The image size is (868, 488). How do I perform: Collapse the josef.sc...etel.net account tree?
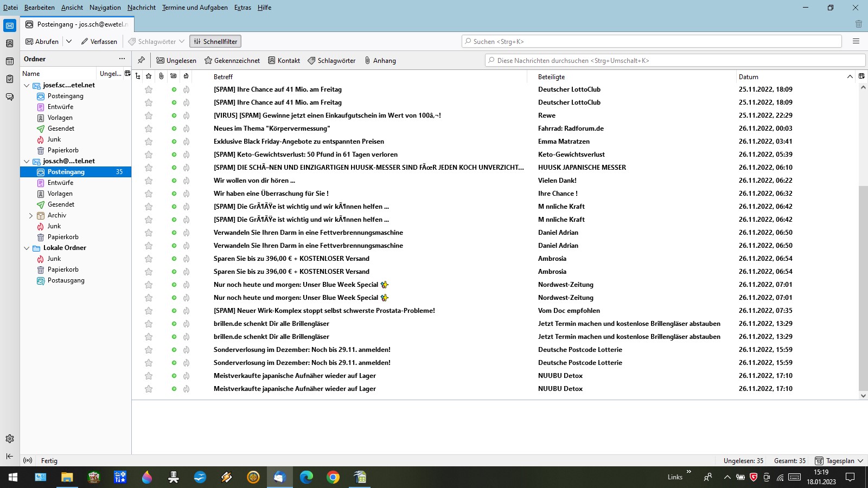coord(27,85)
